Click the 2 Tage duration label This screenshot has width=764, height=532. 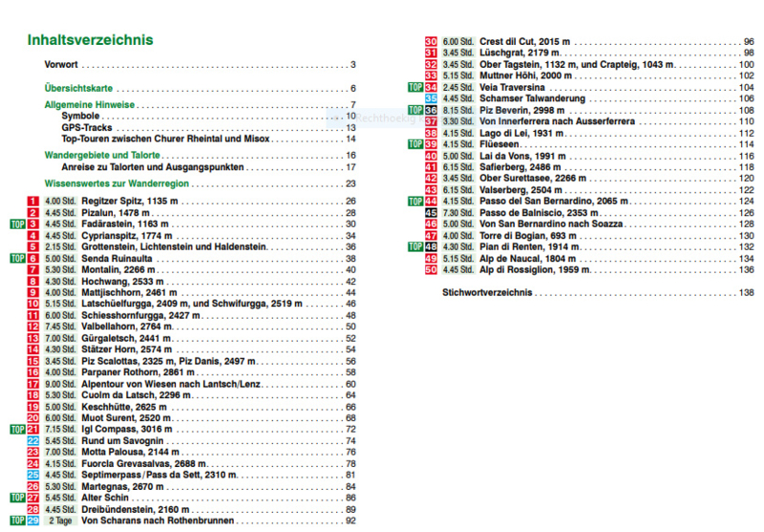(x=60, y=521)
